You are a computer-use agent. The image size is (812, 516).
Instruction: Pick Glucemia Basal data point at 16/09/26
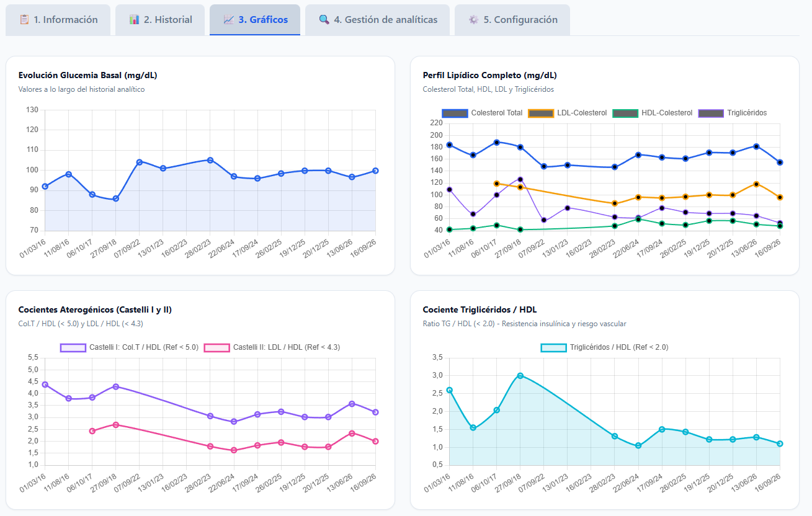pyautogui.click(x=375, y=171)
